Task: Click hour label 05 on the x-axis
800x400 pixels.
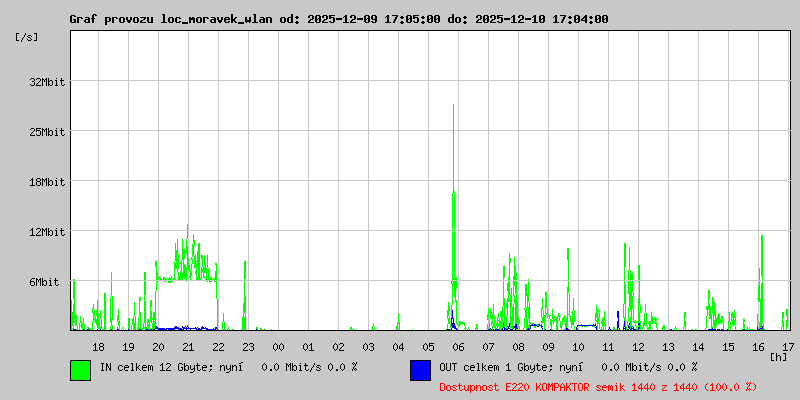Action: [429, 347]
